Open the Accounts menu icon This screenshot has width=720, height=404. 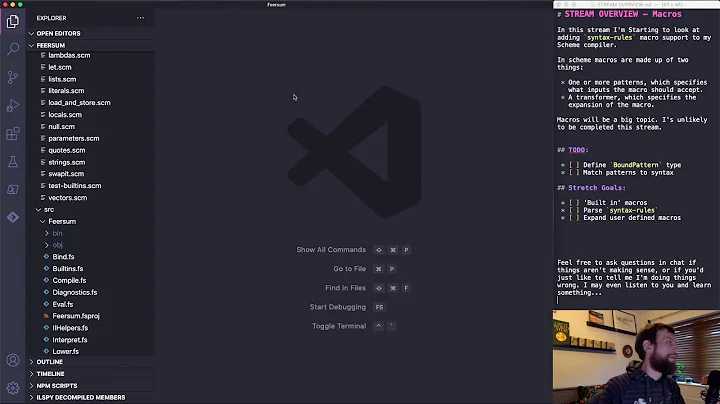[x=13, y=360]
